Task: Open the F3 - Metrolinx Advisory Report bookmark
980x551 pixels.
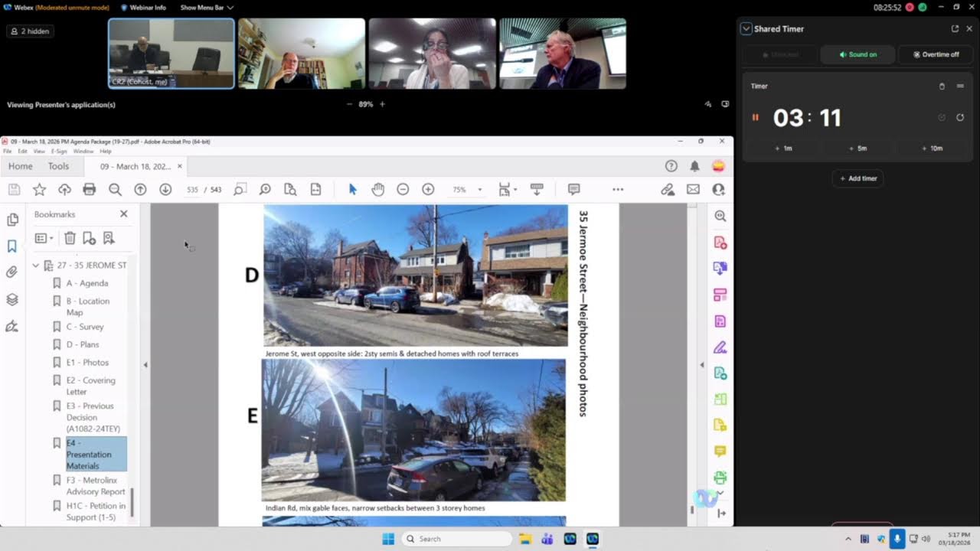Action: click(x=95, y=486)
